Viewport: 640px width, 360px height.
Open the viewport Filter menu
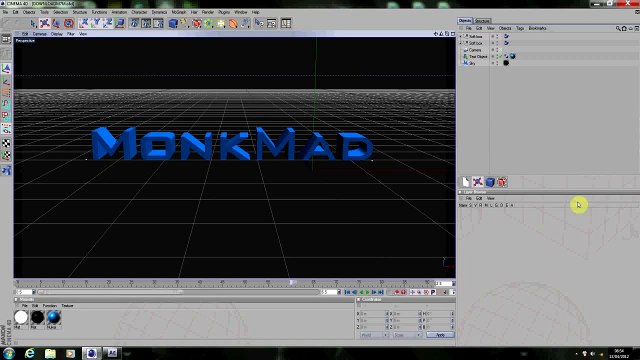(71, 34)
